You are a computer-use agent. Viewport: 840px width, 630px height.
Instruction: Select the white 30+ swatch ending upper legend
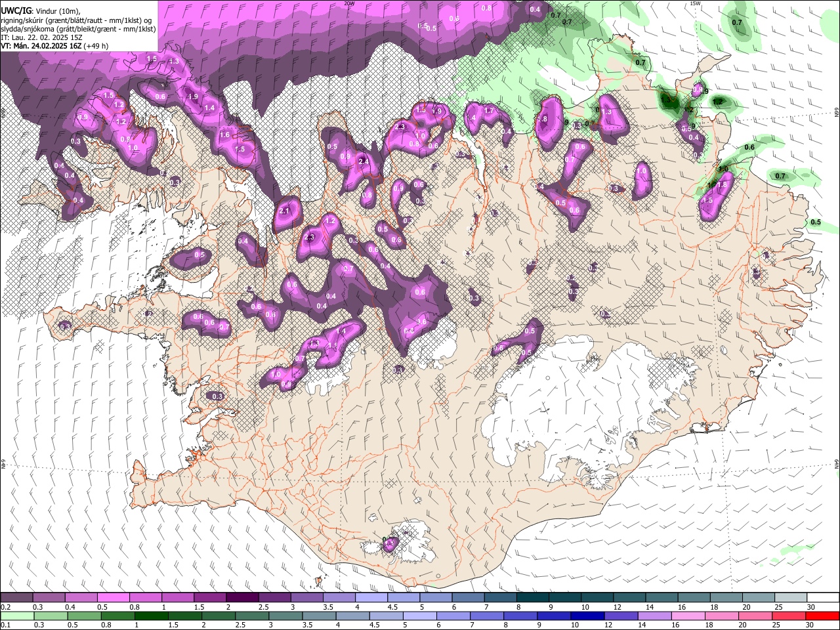(x=822, y=598)
